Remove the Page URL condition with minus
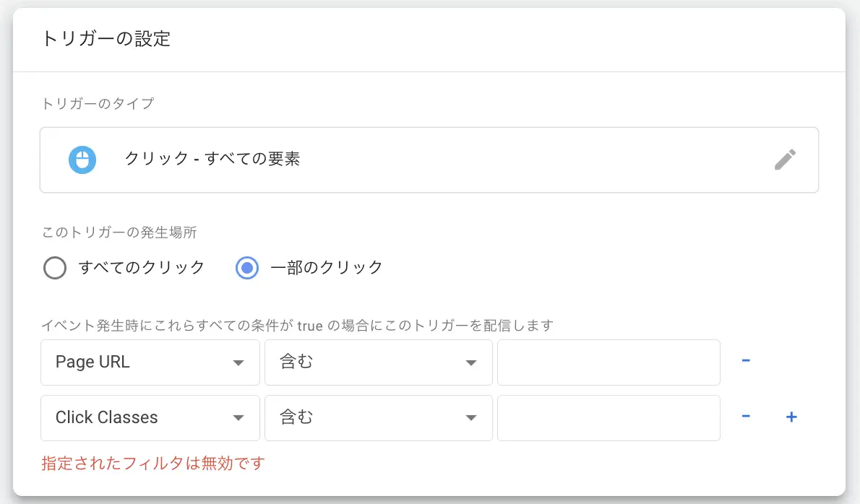The image size is (860, 504). 745,360
